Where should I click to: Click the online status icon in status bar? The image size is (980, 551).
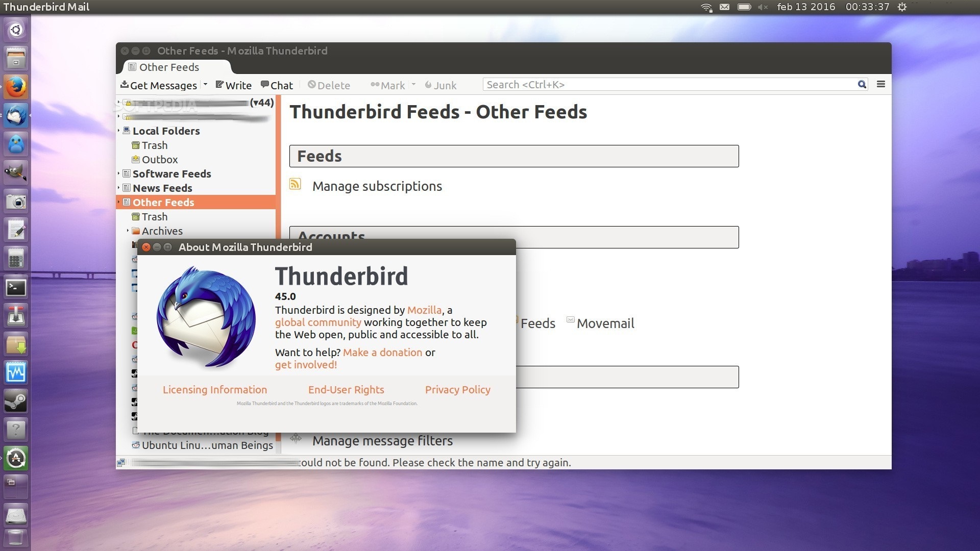click(121, 463)
